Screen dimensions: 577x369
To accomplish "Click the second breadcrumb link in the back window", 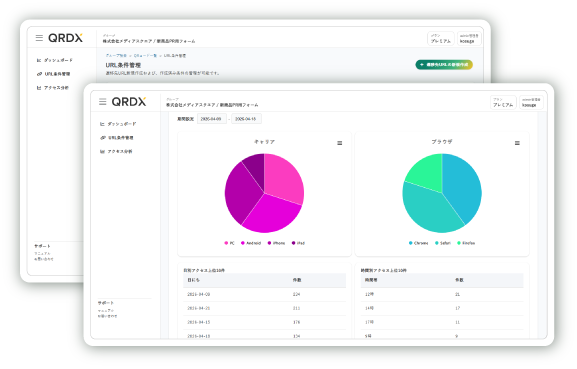I will pyautogui.click(x=145, y=56).
